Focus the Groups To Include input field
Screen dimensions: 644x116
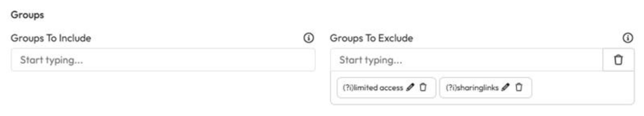click(x=163, y=60)
